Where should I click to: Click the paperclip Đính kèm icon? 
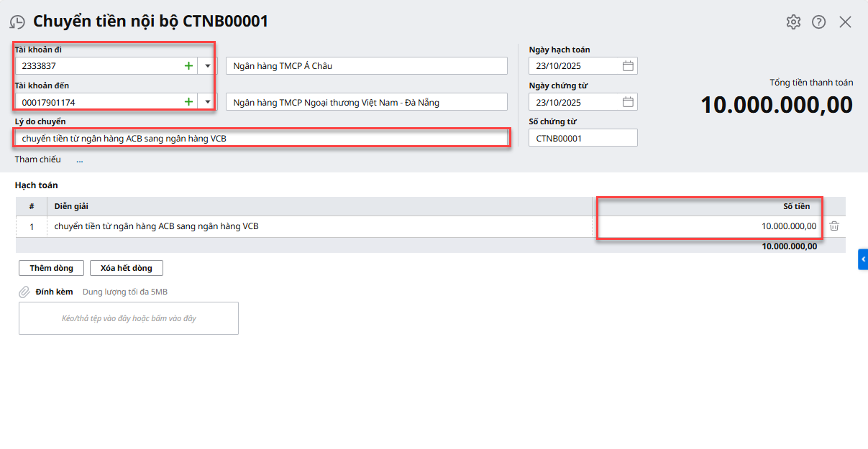point(24,292)
